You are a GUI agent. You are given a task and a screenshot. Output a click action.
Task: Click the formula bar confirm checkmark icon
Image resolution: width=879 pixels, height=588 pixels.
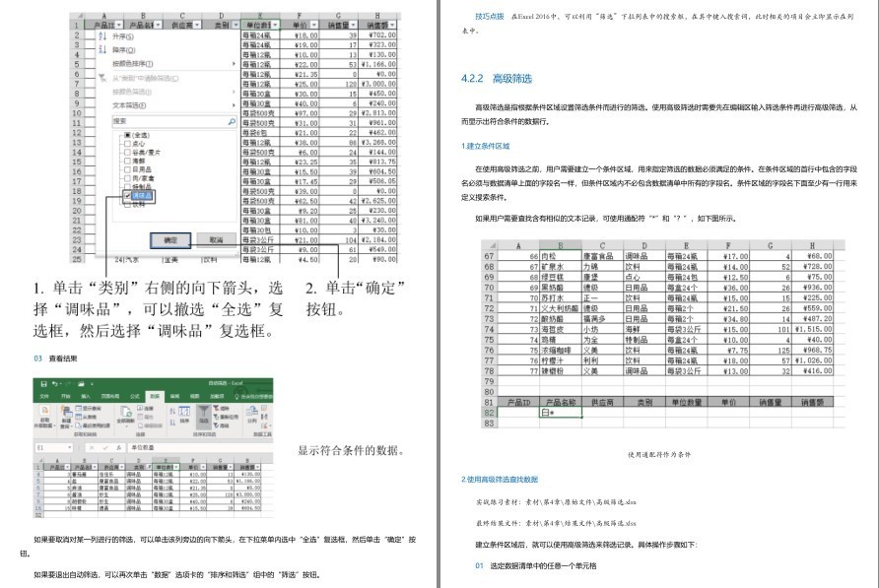(x=104, y=448)
